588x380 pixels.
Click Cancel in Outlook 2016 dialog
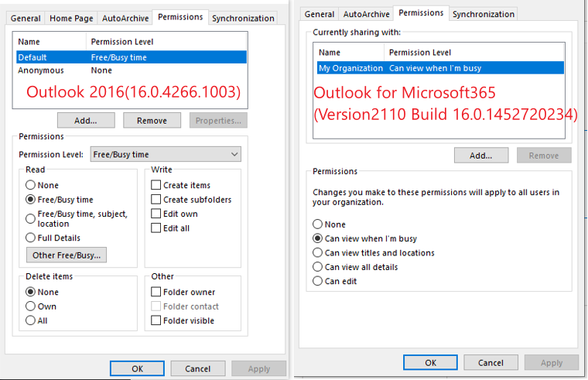[198, 368]
